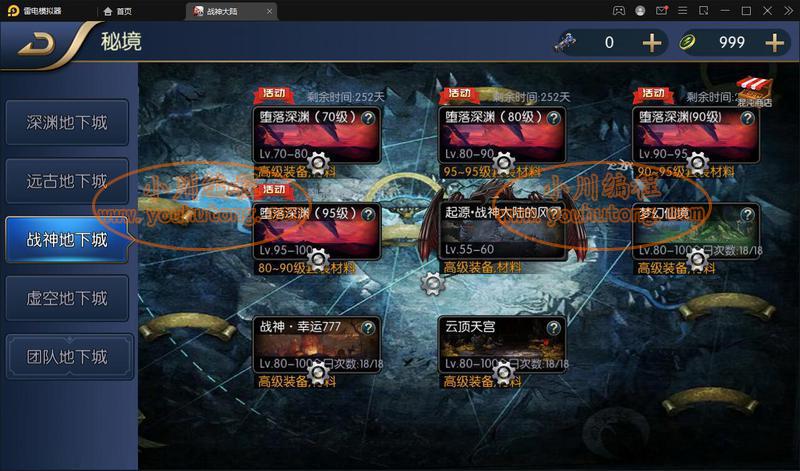This screenshot has width=800, height=471.
Task: Click help icon on 堕落深渊（70级）
Action: click(368, 118)
